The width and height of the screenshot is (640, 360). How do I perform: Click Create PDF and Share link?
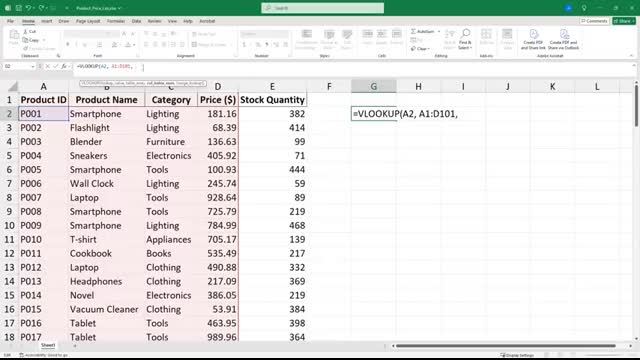[x=533, y=40]
